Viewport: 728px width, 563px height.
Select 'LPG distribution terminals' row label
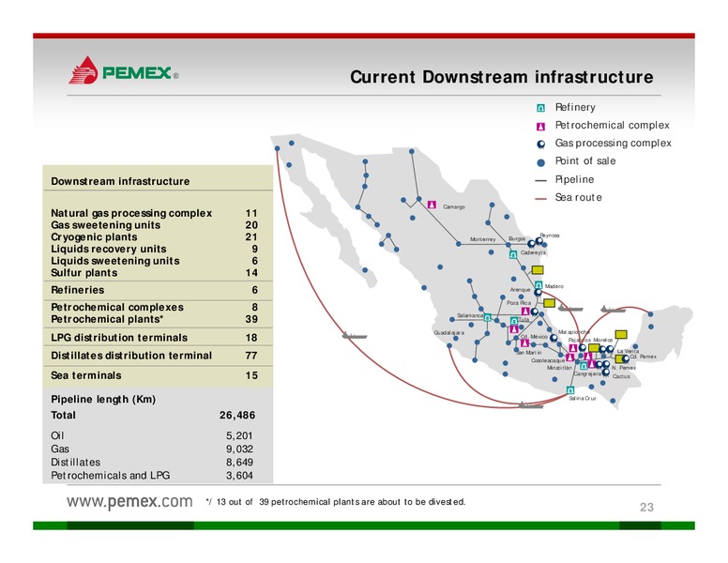coord(119,338)
